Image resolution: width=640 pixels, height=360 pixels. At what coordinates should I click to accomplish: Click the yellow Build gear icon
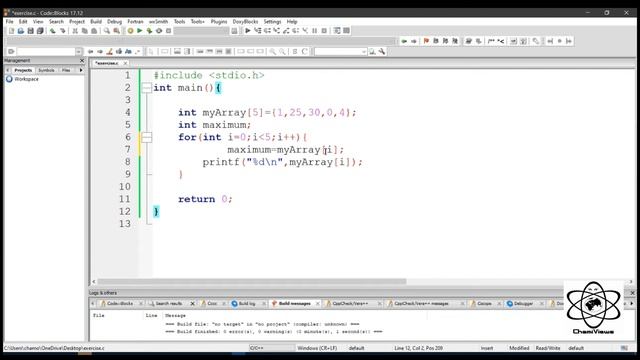tap(130, 31)
